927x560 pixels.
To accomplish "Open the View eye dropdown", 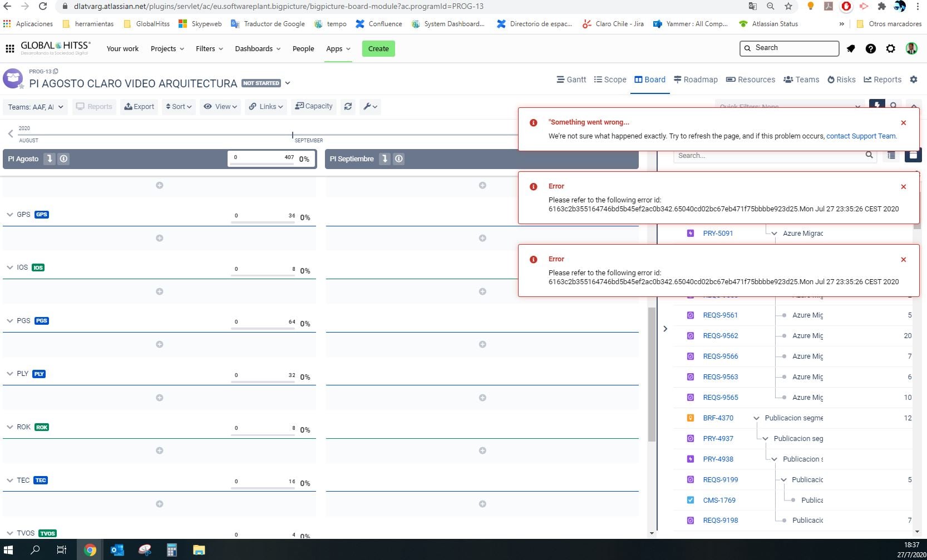I will [220, 106].
